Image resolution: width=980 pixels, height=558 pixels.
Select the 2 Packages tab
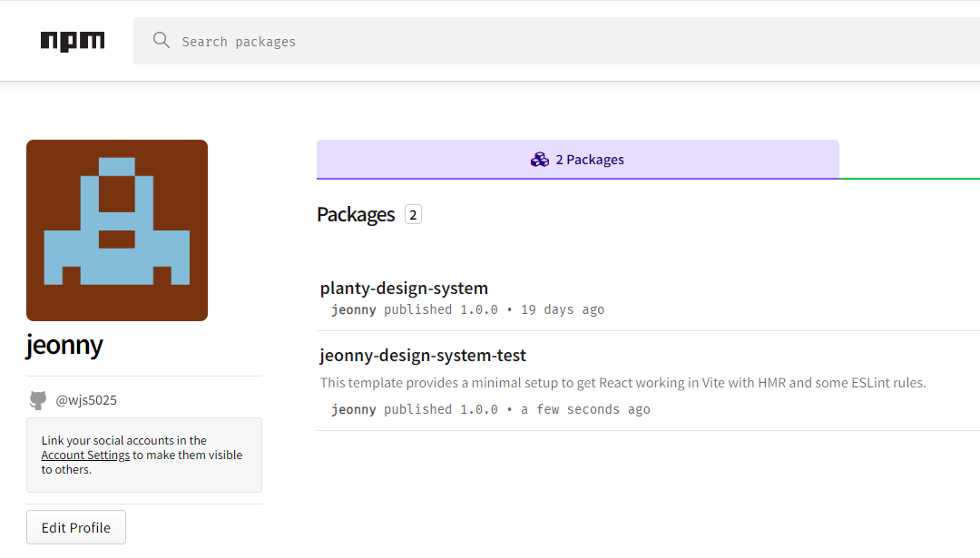click(x=577, y=160)
